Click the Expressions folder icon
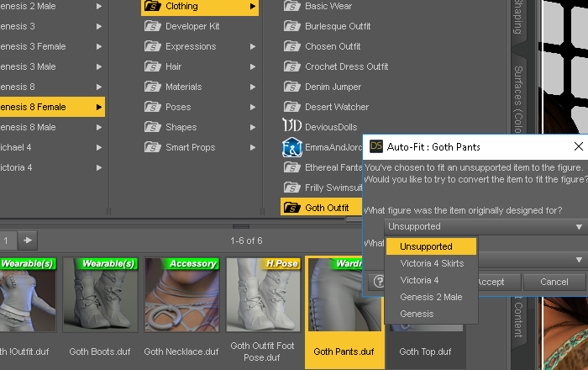588x370 pixels. click(x=153, y=46)
